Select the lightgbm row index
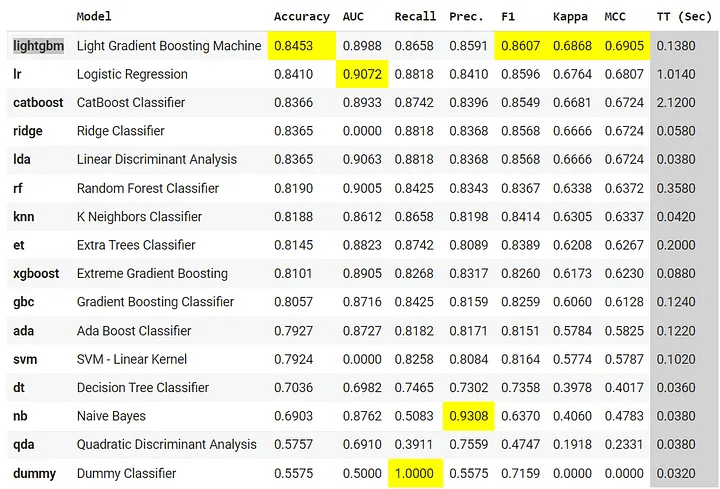720x489 pixels. point(38,46)
